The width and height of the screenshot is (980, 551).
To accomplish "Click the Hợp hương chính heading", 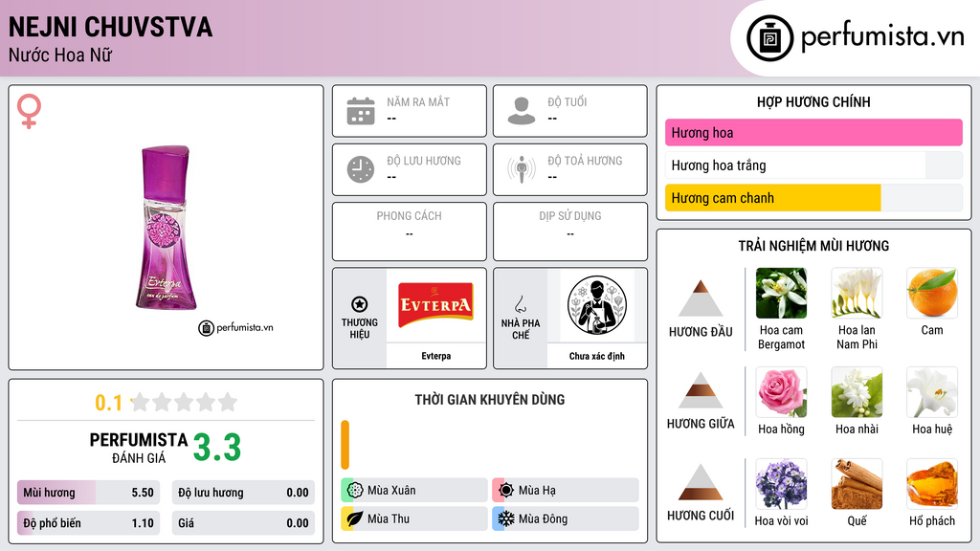I will coord(813,101).
